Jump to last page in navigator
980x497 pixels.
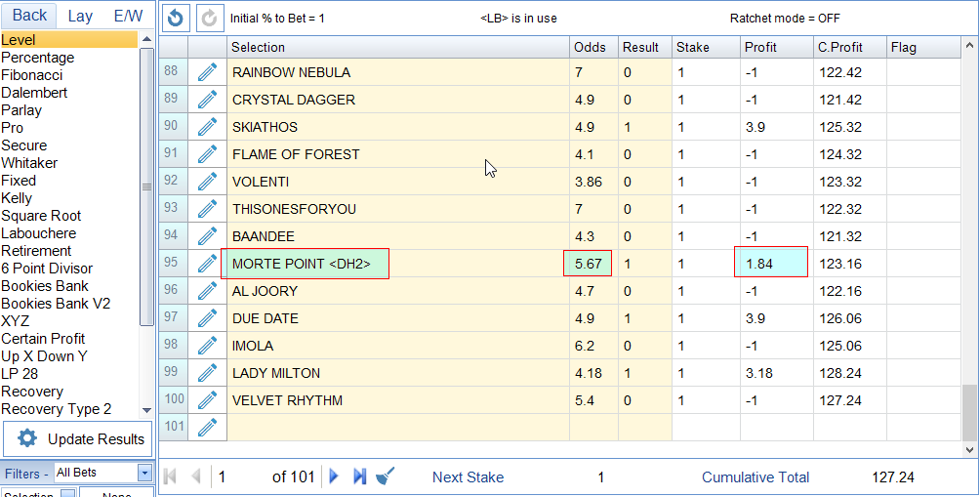point(359,476)
